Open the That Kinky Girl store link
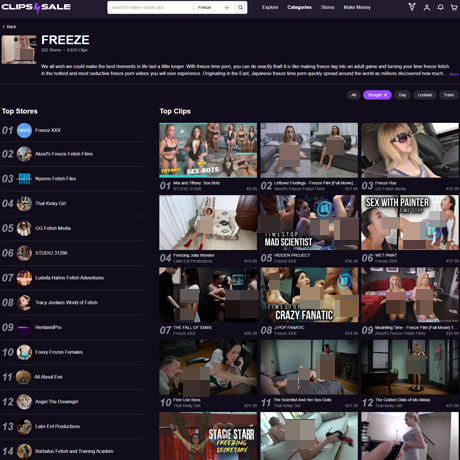The height and width of the screenshot is (460, 460). [x=51, y=203]
